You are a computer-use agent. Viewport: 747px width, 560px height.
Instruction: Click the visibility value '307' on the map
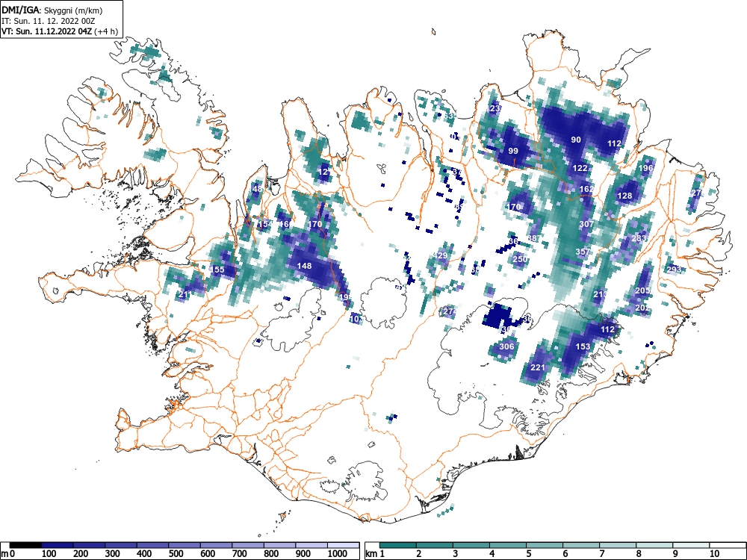click(586, 224)
